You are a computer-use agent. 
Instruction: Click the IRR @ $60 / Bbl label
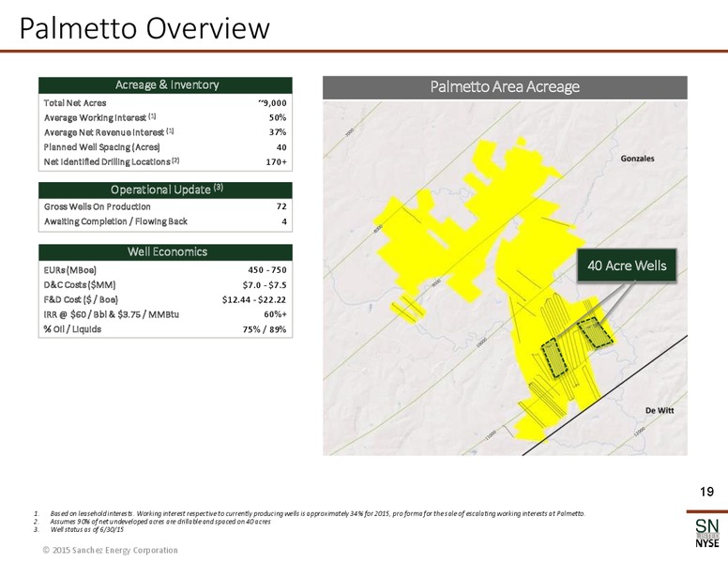pyautogui.click(x=111, y=314)
